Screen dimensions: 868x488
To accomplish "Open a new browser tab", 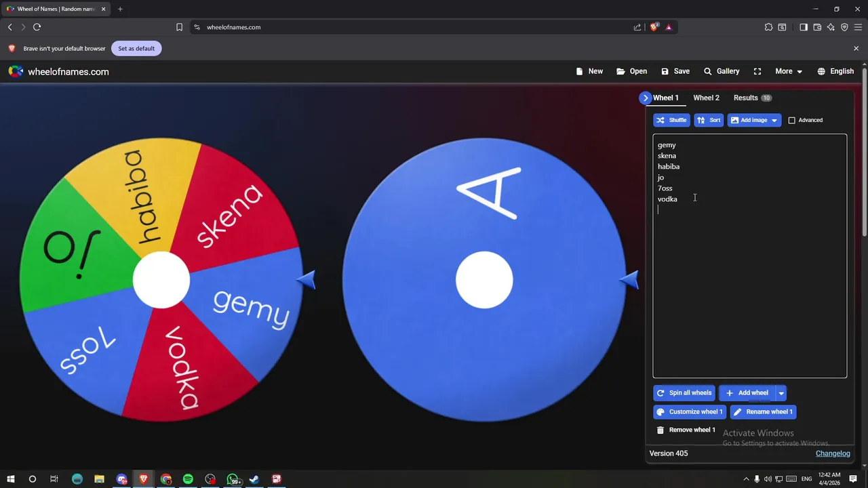I will coord(120,9).
